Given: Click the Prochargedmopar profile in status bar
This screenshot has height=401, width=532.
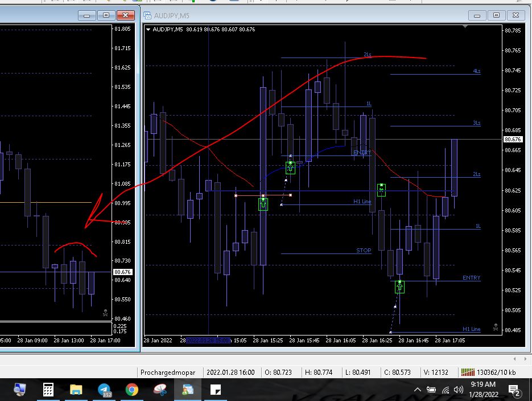Looking at the screenshot, I should [168, 372].
